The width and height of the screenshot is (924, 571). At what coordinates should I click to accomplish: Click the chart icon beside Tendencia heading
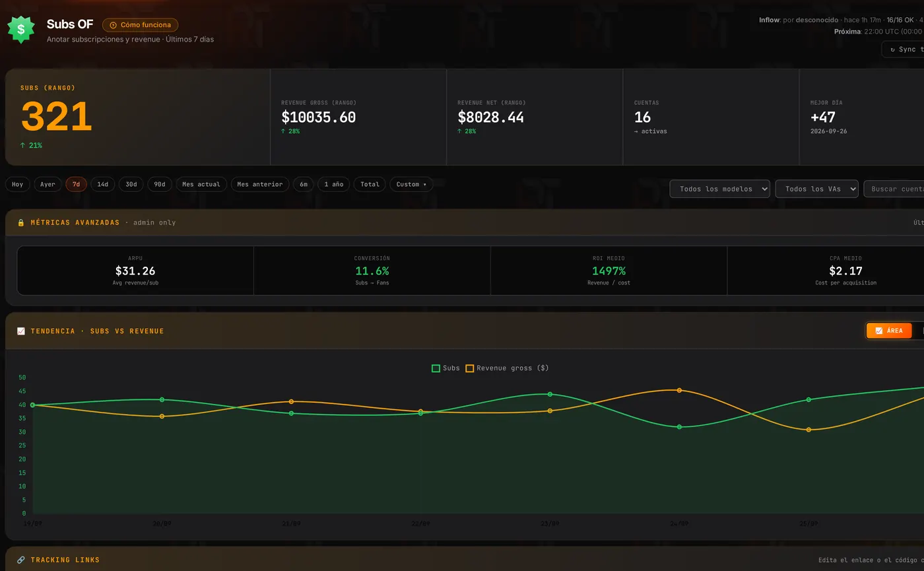click(x=21, y=331)
